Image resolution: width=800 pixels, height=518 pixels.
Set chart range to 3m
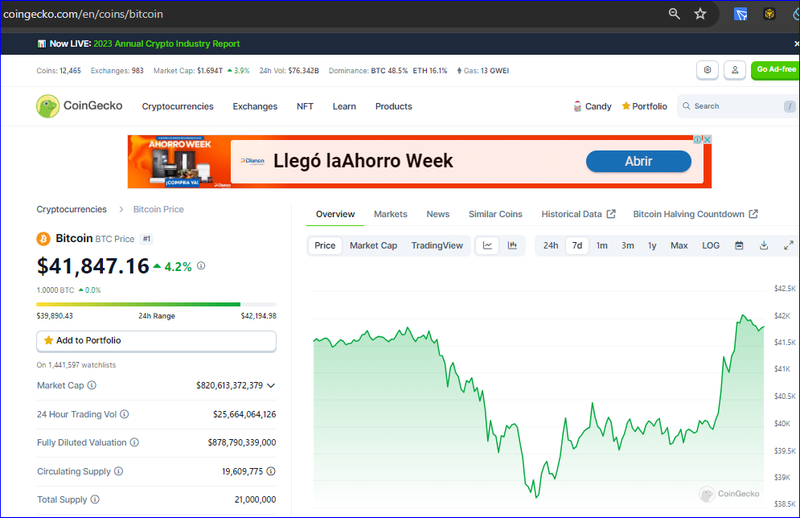(628, 245)
